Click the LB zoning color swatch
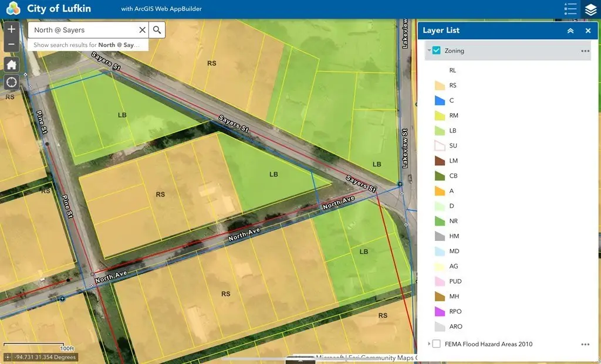 tap(440, 131)
